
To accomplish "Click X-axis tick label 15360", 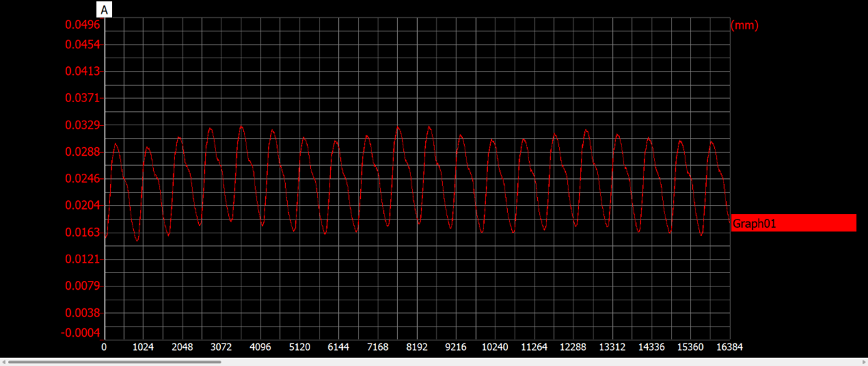I will click(x=691, y=347).
